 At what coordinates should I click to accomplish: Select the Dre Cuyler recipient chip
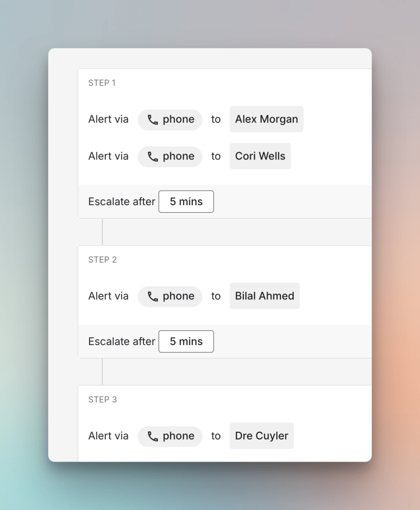pos(262,436)
